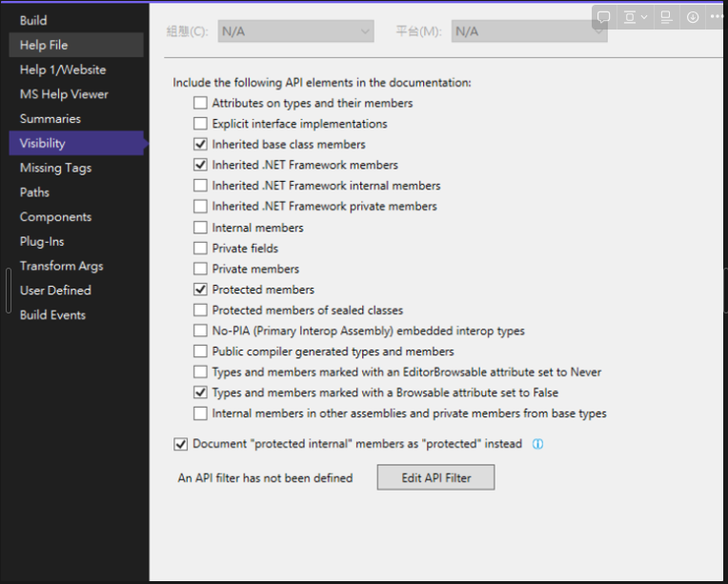Screen dimensions: 728x584
Task: Enable Inherited .NET Framework internal members
Action: [200, 185]
